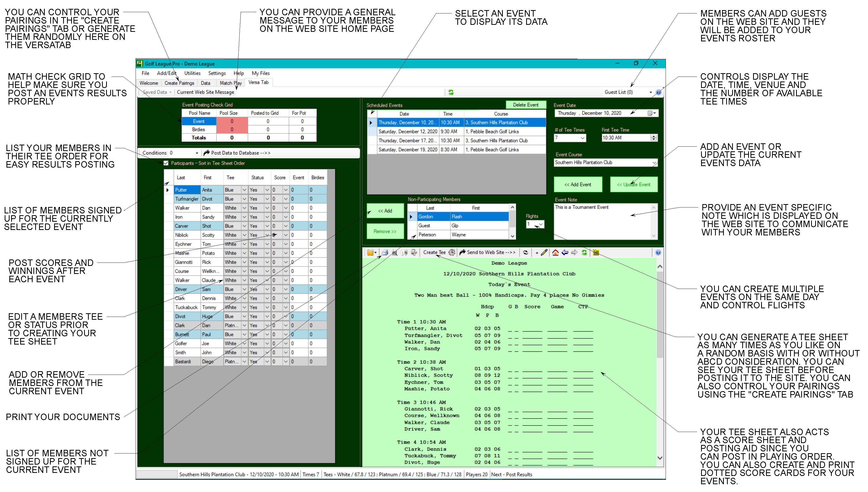Click the blue back arrow icon
Image resolution: width=868 pixels, height=492 pixels.
coord(565,253)
